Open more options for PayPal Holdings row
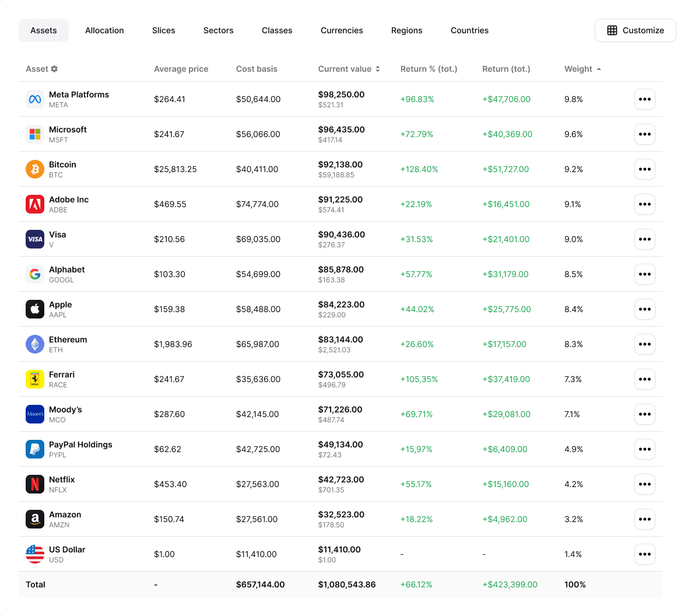Viewport: 695px width, 616px height. [x=645, y=450]
